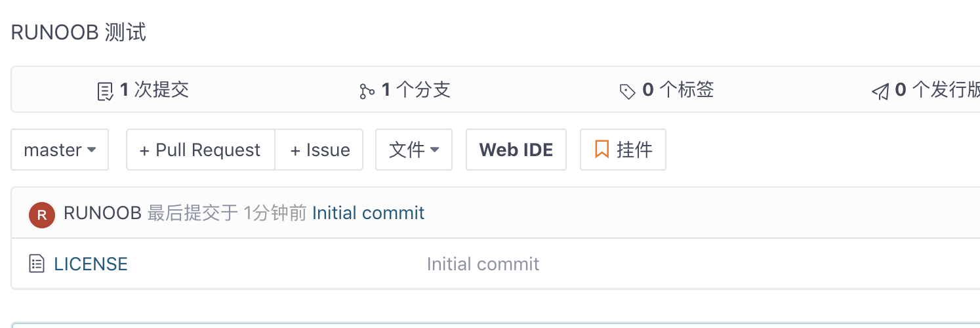The width and height of the screenshot is (980, 328).
Task: Click the LICENSE file document icon
Action: (x=37, y=264)
